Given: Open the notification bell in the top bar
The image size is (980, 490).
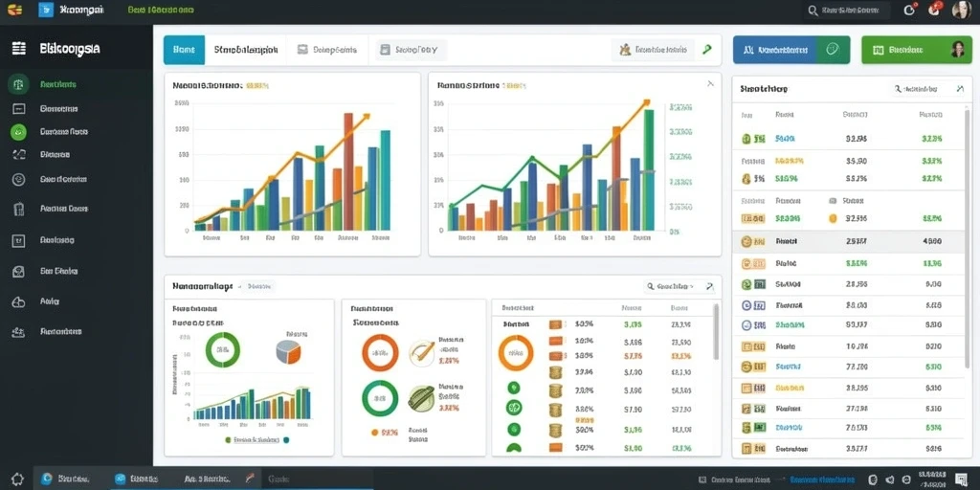Looking at the screenshot, I should click(x=910, y=10).
